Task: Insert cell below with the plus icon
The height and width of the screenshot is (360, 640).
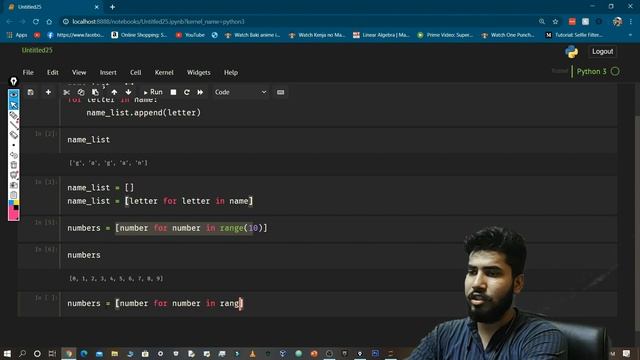Action: click(x=48, y=92)
